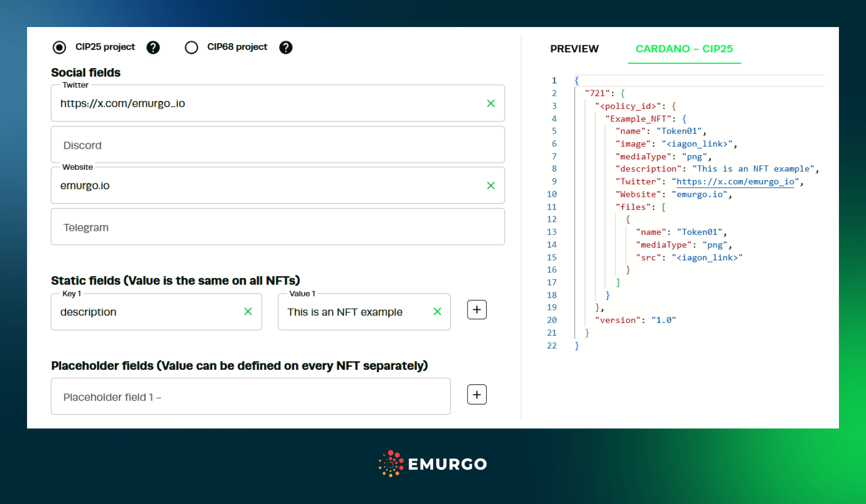Select the CIP25 project radio button
The image size is (866, 504).
58,48
